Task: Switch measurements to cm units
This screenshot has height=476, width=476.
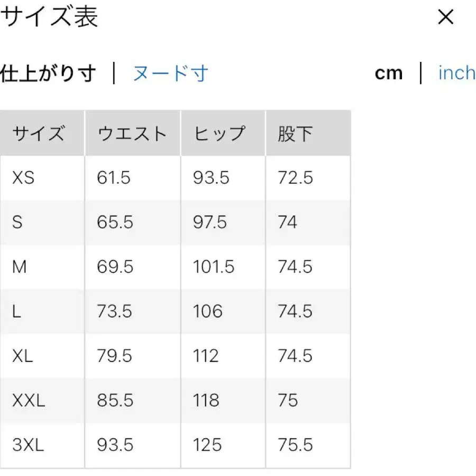Action: pyautogui.click(x=389, y=73)
